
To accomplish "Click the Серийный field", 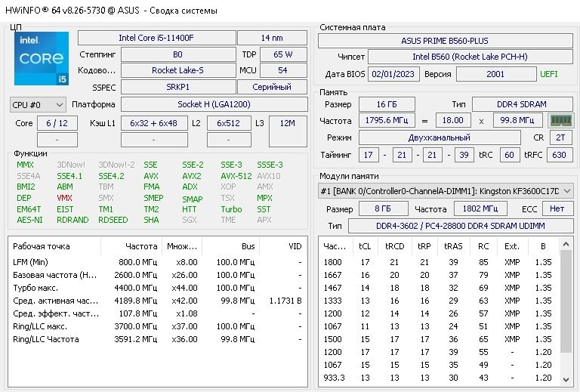I will point(272,87).
